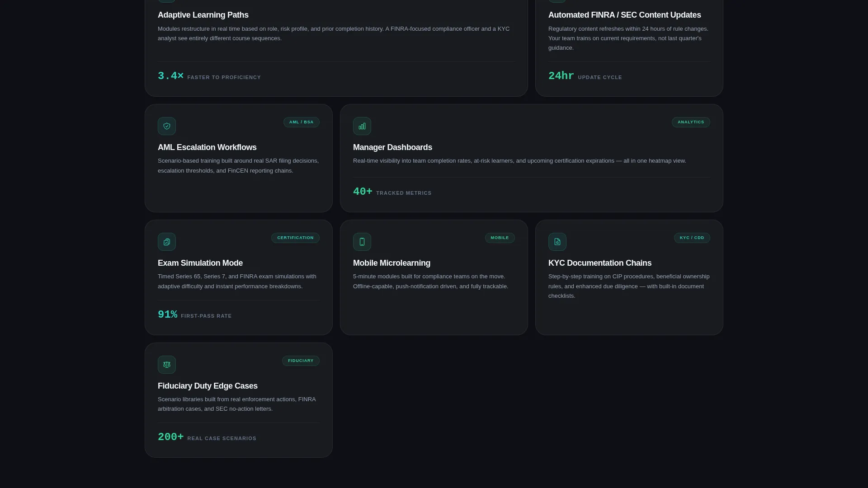The height and width of the screenshot is (488, 868).
Task: Select the ANALYTICS tag badge
Action: 691,122
